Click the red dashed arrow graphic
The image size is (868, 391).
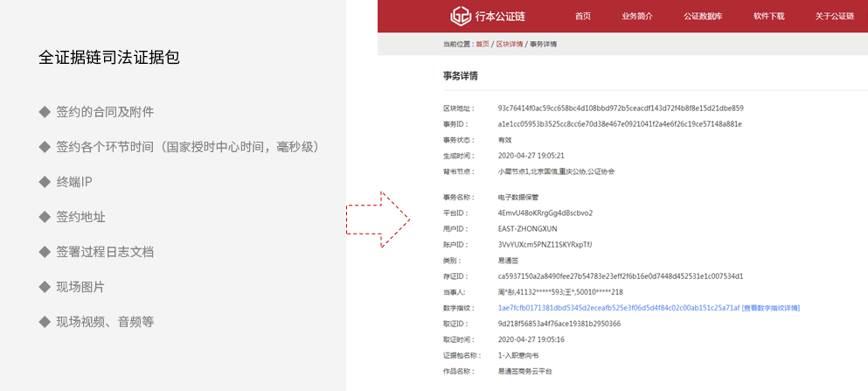pos(378,220)
